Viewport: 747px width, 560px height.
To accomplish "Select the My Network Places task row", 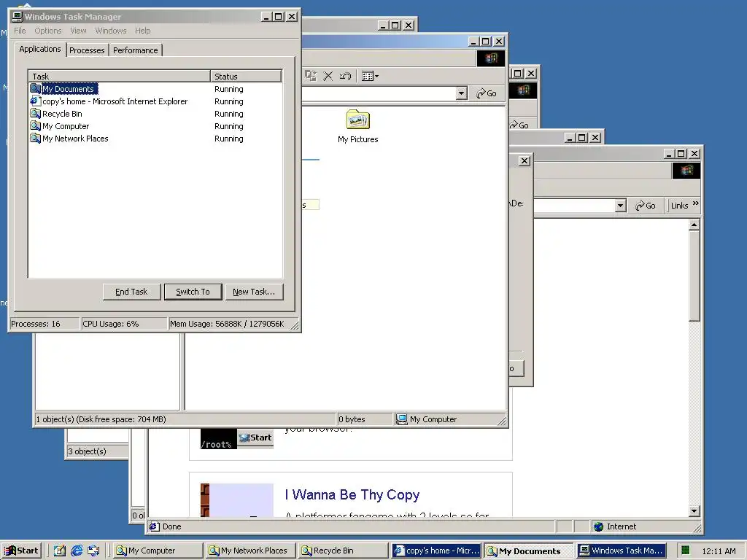I will pos(155,139).
